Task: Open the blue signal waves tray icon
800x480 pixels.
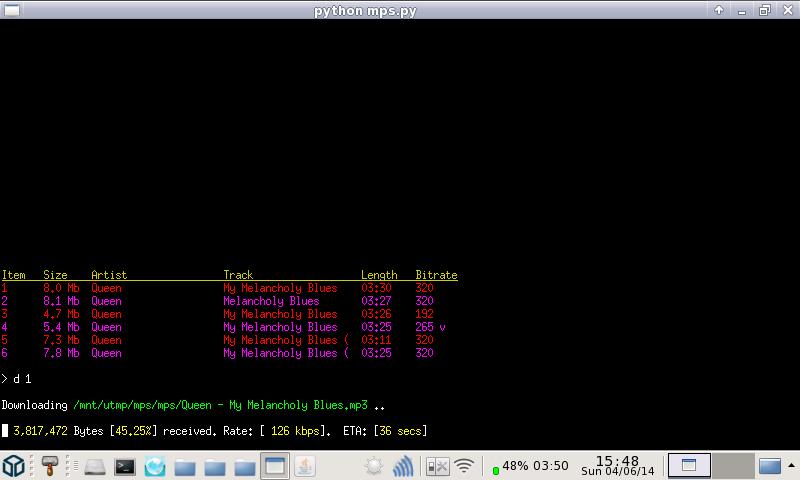Action: point(403,466)
